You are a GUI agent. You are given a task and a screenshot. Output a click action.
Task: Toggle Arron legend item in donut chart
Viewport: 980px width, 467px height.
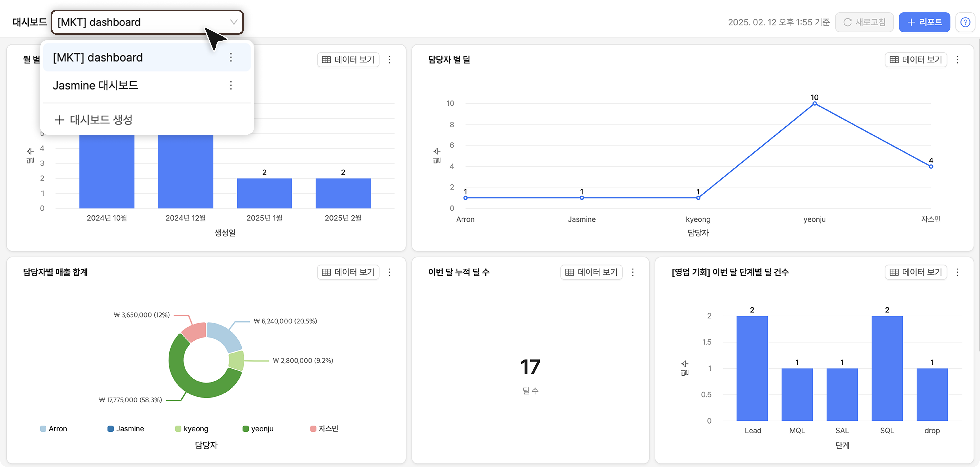pos(54,429)
